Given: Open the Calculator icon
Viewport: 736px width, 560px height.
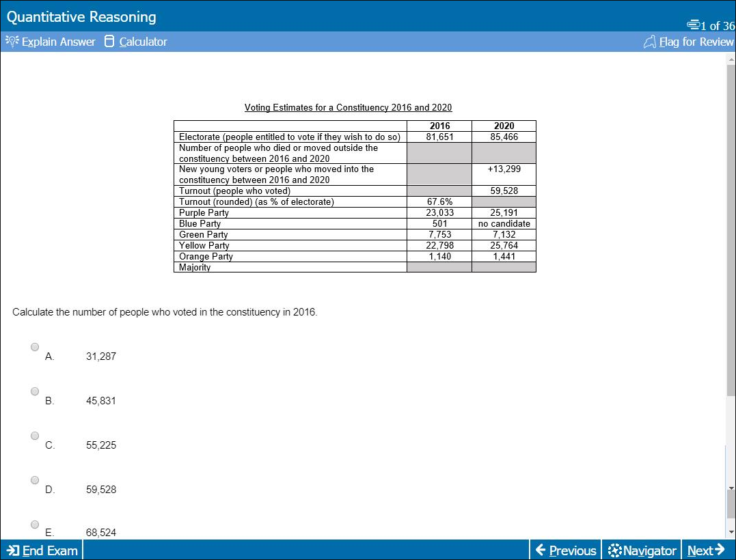Looking at the screenshot, I should tap(109, 41).
